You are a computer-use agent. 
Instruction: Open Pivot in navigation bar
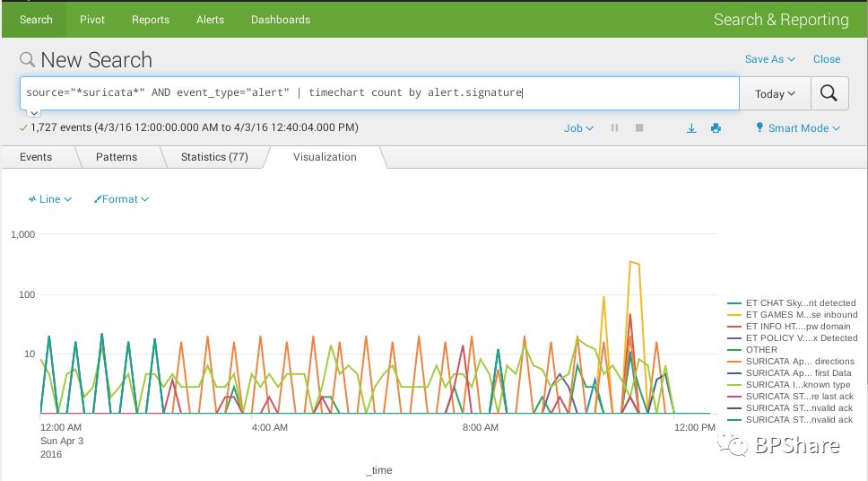click(91, 20)
